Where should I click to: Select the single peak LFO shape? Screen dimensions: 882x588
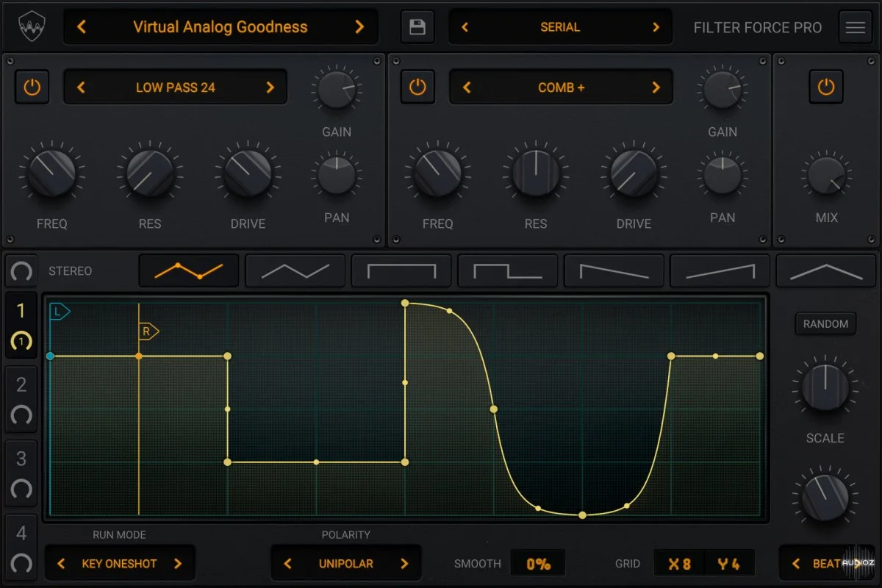(826, 270)
